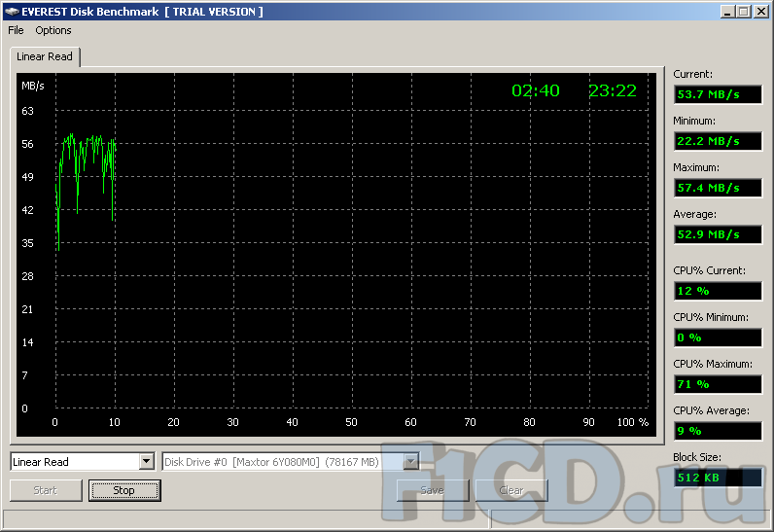The height and width of the screenshot is (532, 774).
Task: Click the CPU% Average value 9 %
Action: (718, 431)
